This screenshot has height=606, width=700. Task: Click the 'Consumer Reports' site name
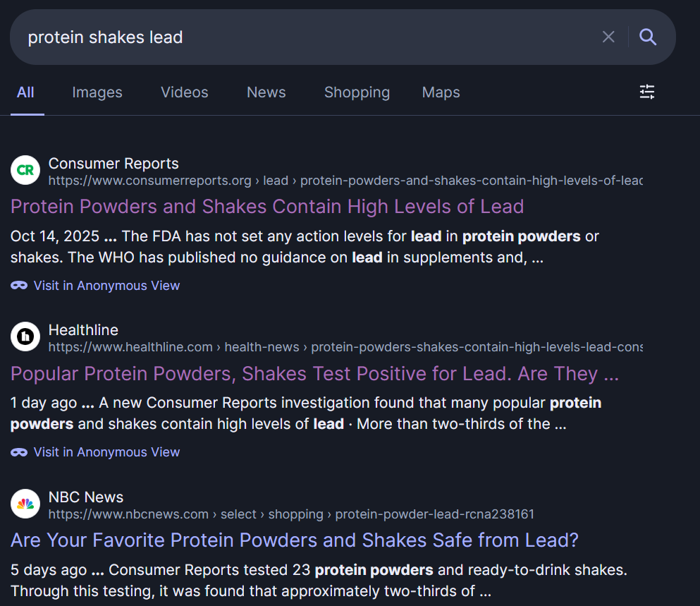pos(113,164)
